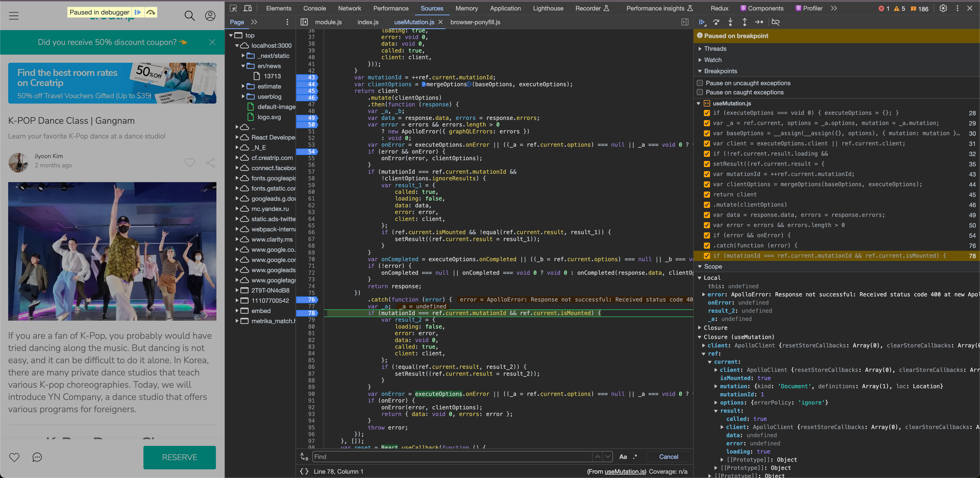This screenshot has width=980, height=478.
Task: Uncheck breakpoint at line 76 .catch
Action: pyautogui.click(x=707, y=245)
